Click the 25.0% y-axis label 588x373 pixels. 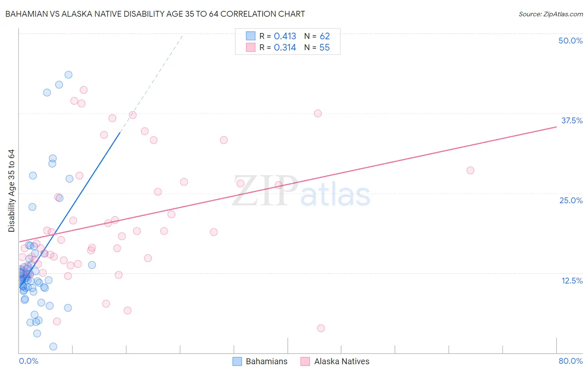click(571, 200)
